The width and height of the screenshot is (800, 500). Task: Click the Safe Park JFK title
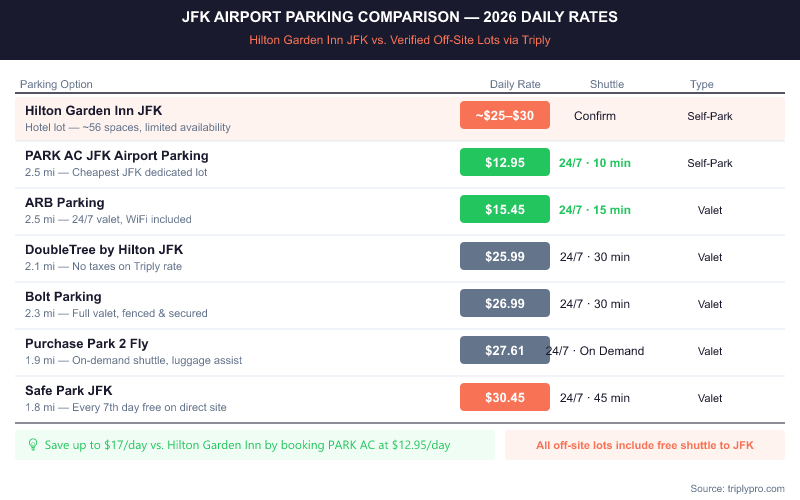click(x=68, y=390)
